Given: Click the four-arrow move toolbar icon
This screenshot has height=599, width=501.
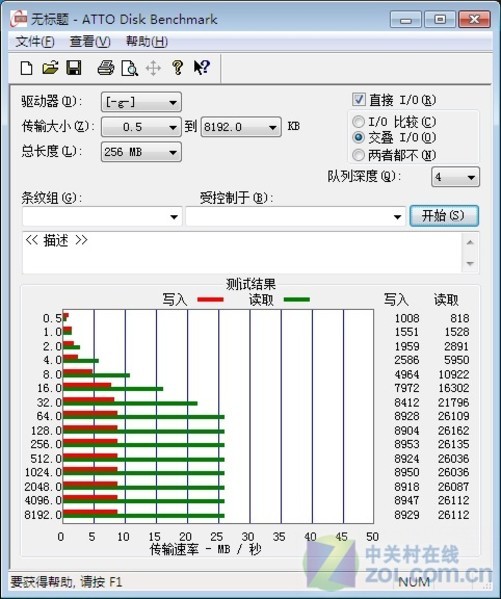Looking at the screenshot, I should (x=153, y=68).
